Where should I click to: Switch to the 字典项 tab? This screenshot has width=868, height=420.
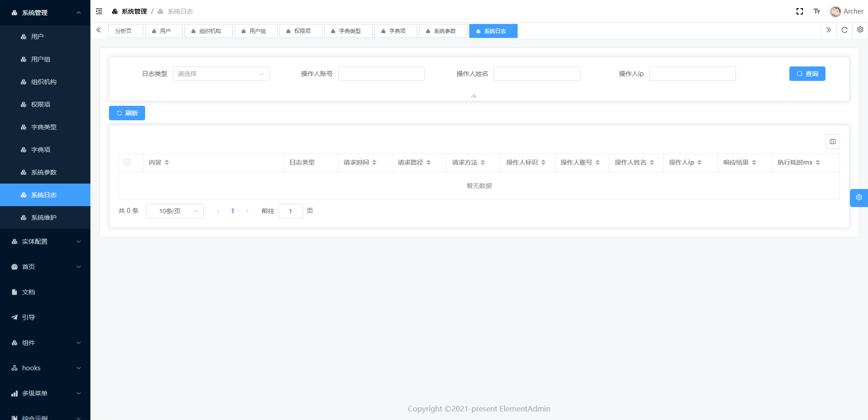pos(396,31)
